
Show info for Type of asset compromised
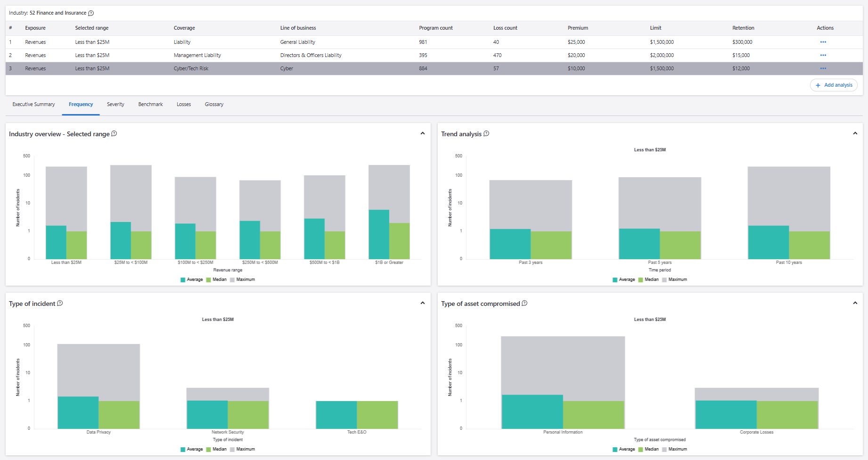tap(524, 304)
